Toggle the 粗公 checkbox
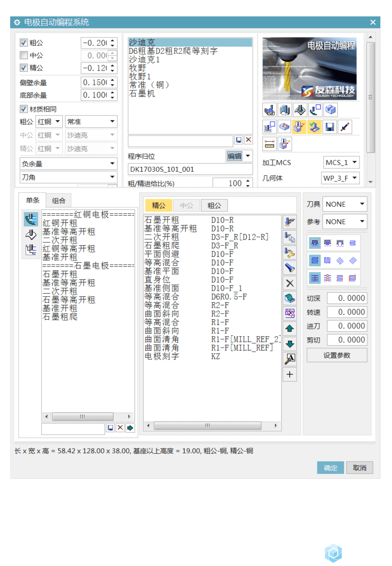 (x=24, y=43)
